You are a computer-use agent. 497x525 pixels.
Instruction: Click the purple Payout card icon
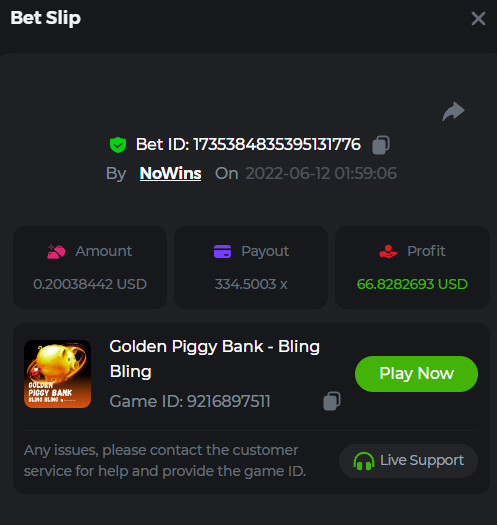[x=222, y=251]
